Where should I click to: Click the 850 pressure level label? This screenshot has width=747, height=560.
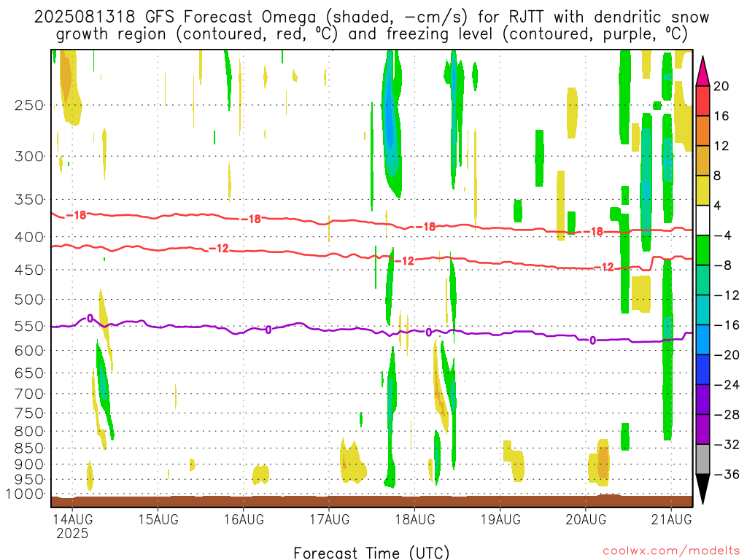[x=29, y=448]
